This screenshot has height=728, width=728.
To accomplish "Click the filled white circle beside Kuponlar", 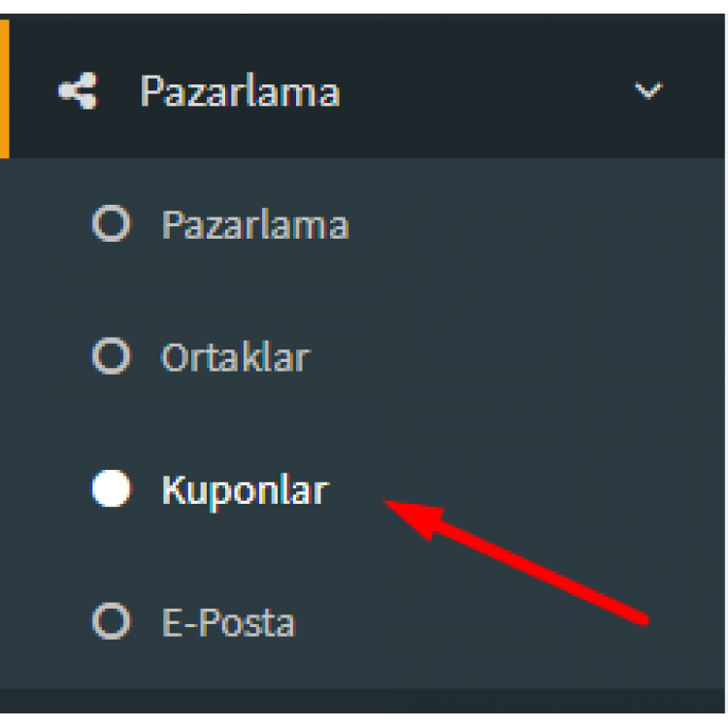I will pyautogui.click(x=112, y=488).
